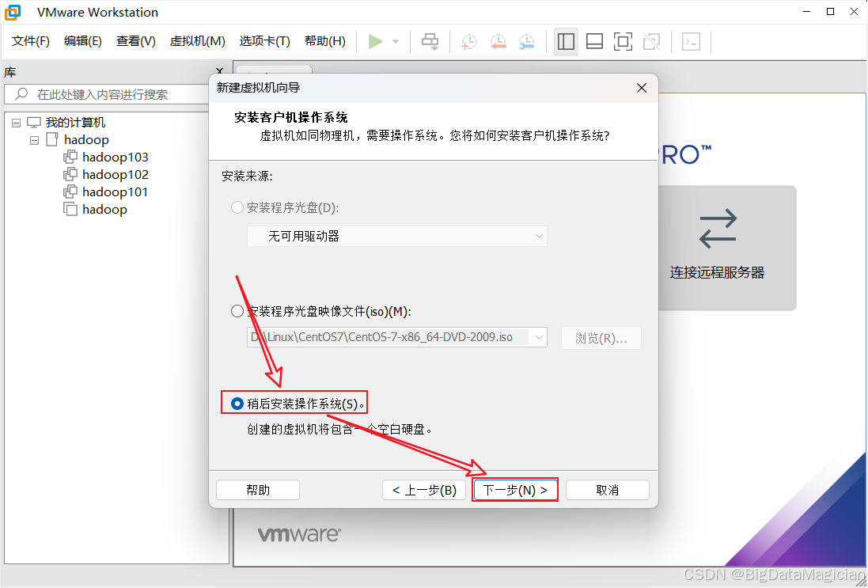Image resolution: width=868 pixels, height=588 pixels.
Task: Click the hadoop101 virtual machine icon
Action: tap(70, 192)
